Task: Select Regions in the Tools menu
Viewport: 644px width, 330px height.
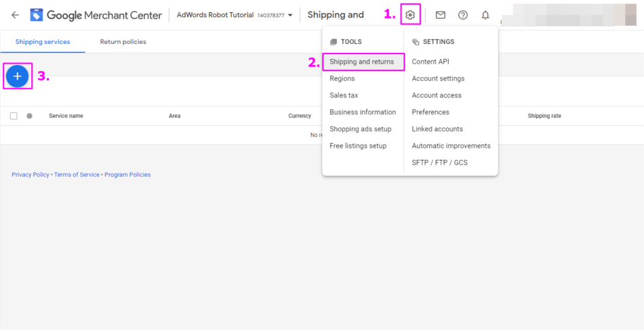Action: (x=342, y=79)
